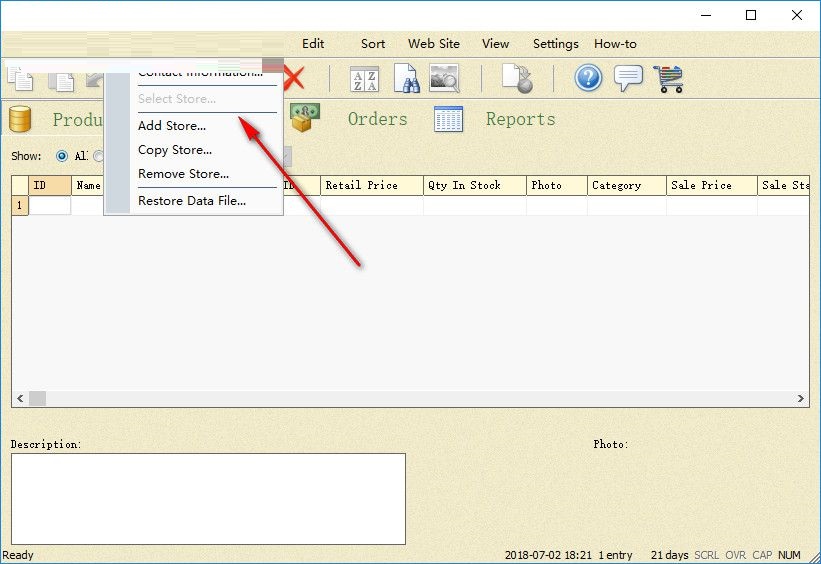The height and width of the screenshot is (564, 821).
Task: Click inside the Description text box
Action: click(x=208, y=499)
